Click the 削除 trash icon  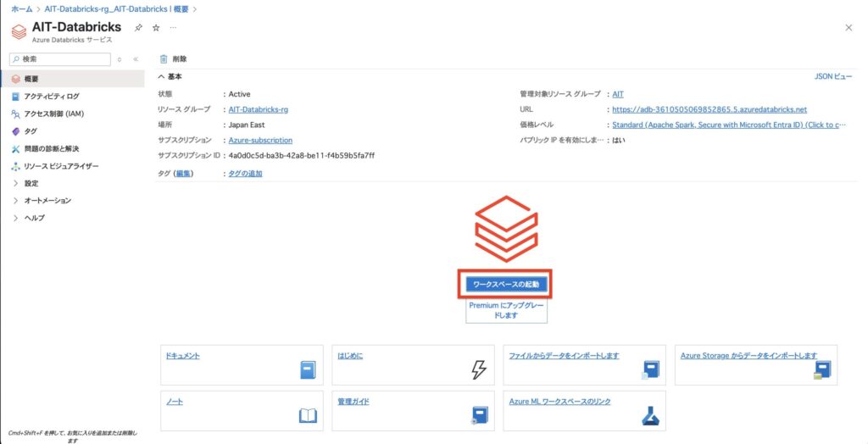[x=164, y=58]
